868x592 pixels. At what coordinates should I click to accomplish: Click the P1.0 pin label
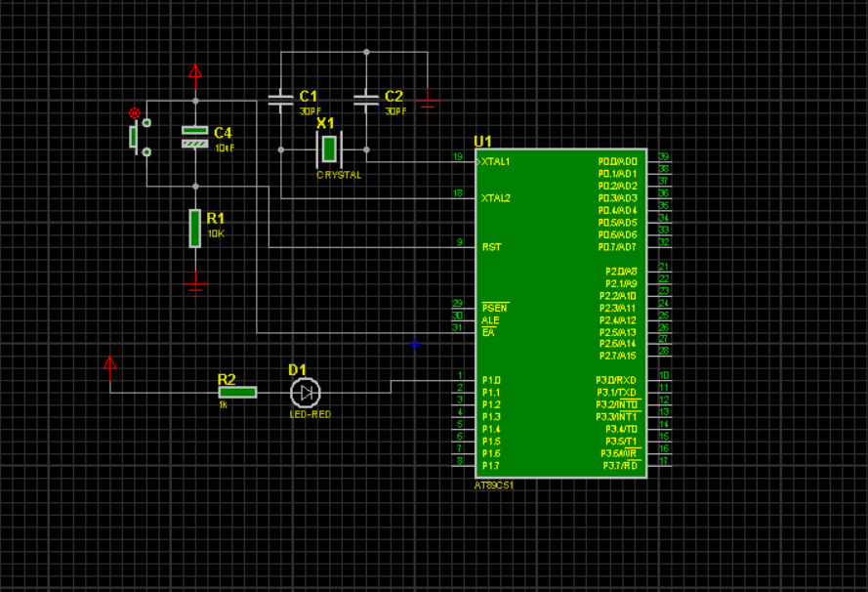click(491, 380)
